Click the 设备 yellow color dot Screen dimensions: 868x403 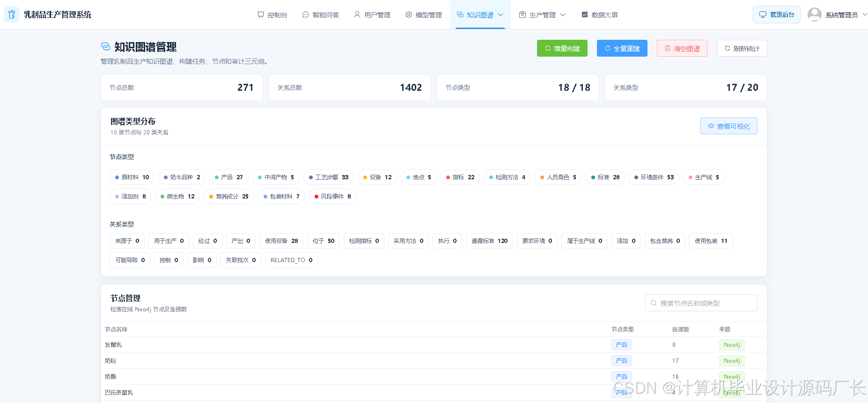(365, 177)
